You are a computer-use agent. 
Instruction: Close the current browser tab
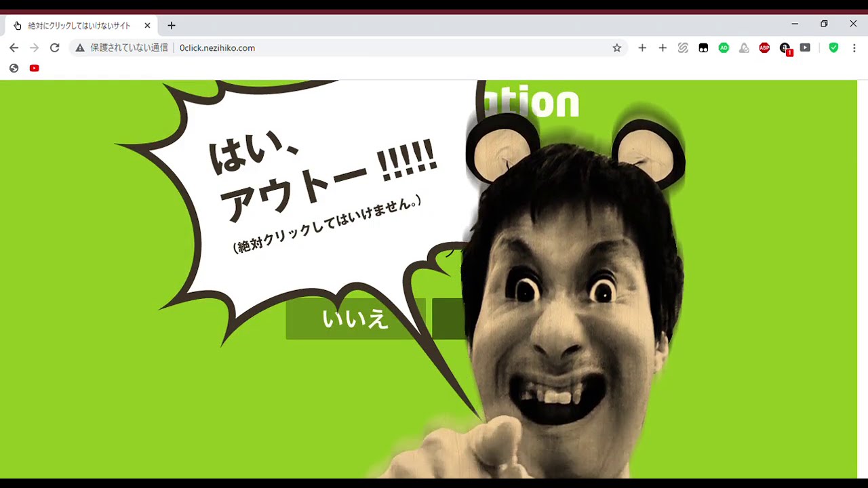coord(147,26)
